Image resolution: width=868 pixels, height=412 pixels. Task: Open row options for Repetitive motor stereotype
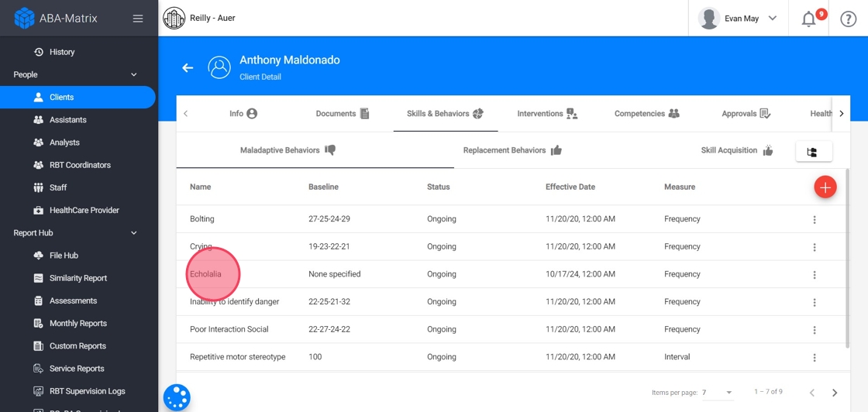pos(815,358)
